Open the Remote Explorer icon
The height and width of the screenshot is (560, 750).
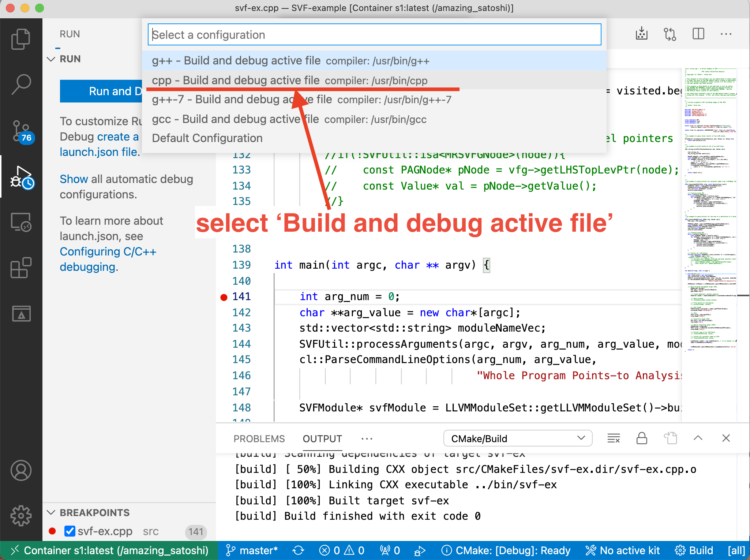pyautogui.click(x=21, y=223)
